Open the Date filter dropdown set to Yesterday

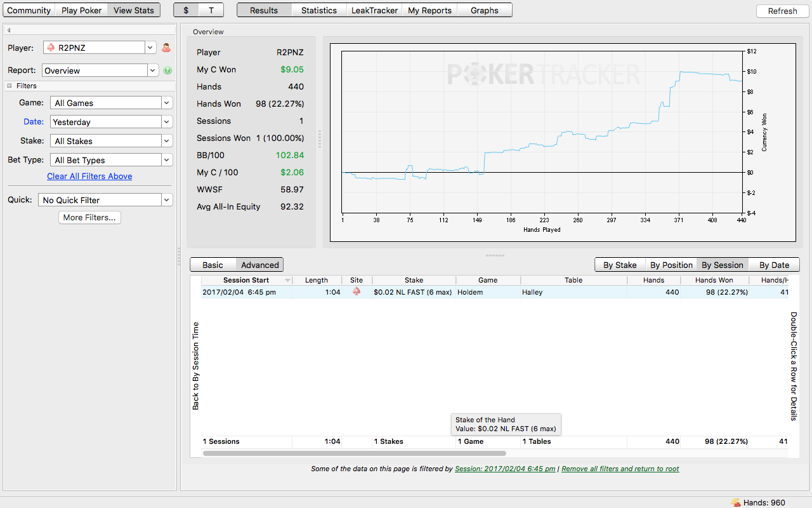(x=111, y=122)
